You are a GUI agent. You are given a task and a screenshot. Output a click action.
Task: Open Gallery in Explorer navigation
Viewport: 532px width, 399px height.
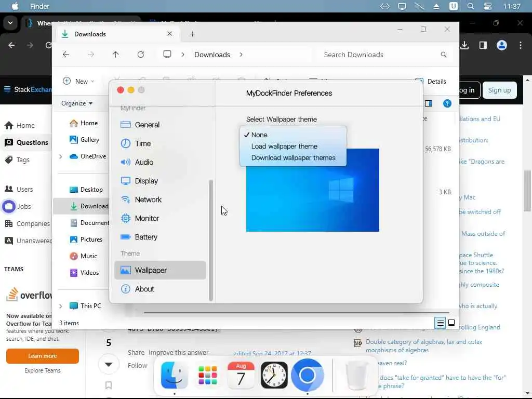(x=85, y=139)
